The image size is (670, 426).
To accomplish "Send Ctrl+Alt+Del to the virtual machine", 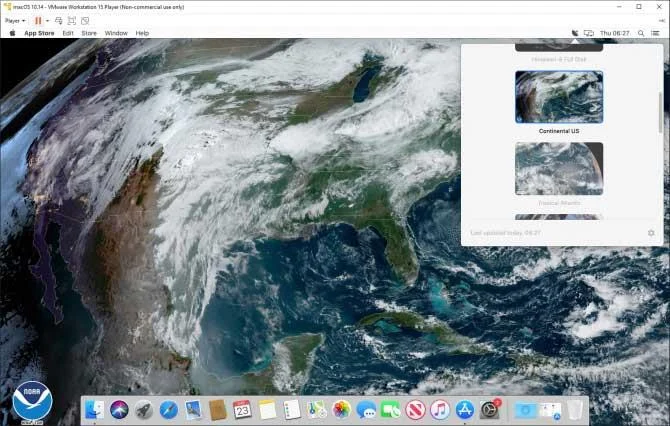I will 59,21.
